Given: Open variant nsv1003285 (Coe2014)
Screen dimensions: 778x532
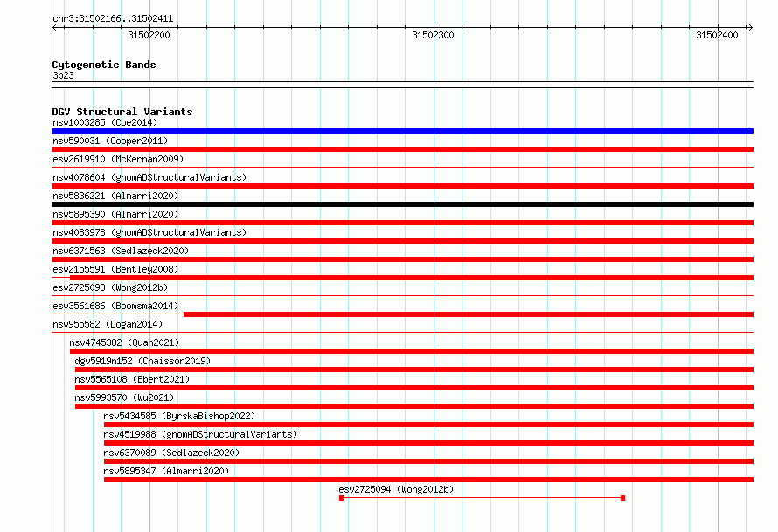Looking at the screenshot, I should [105, 122].
